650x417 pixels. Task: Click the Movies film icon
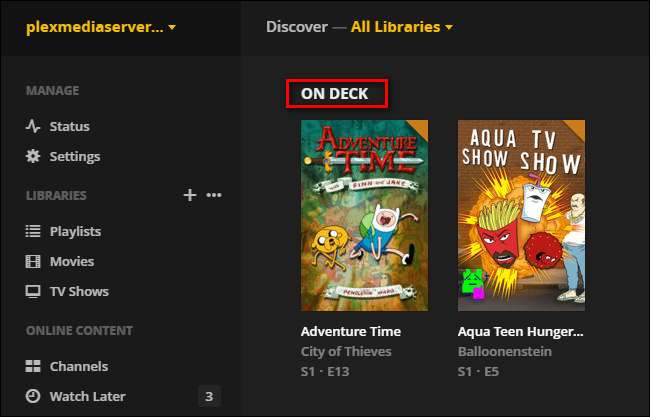click(33, 262)
